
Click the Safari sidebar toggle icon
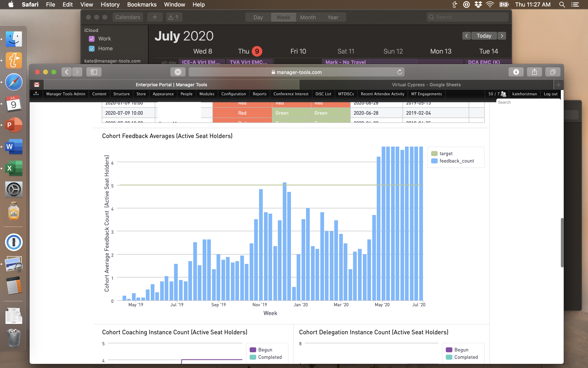click(94, 72)
